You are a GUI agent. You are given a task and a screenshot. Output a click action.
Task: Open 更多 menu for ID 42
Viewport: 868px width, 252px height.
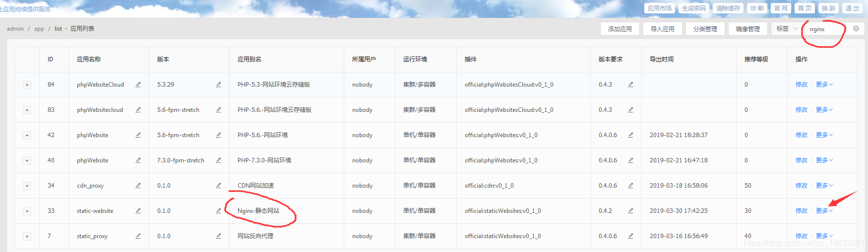pyautogui.click(x=824, y=135)
